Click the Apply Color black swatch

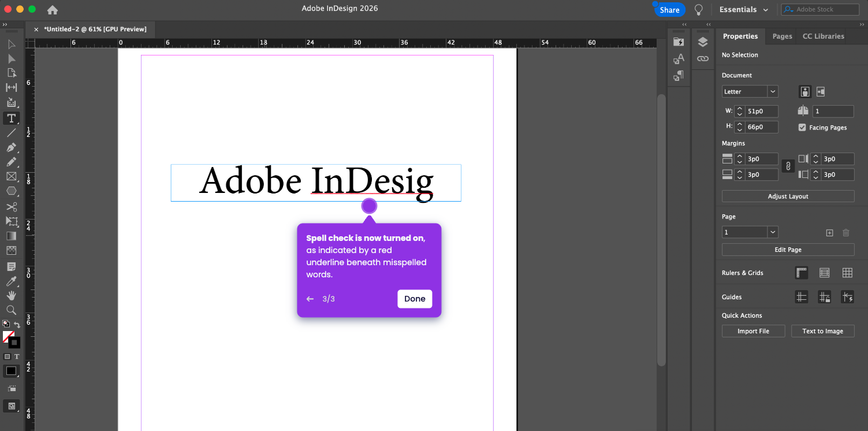pos(11,371)
